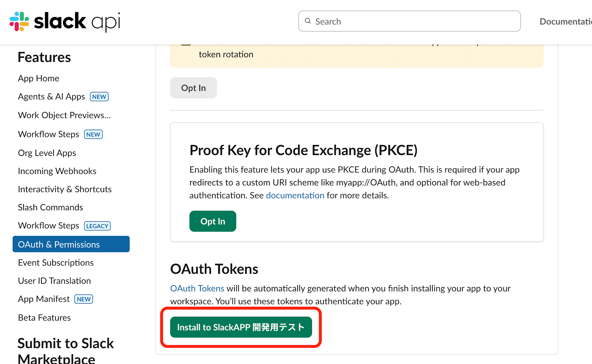Go to Agents & AI Apps

(x=52, y=97)
